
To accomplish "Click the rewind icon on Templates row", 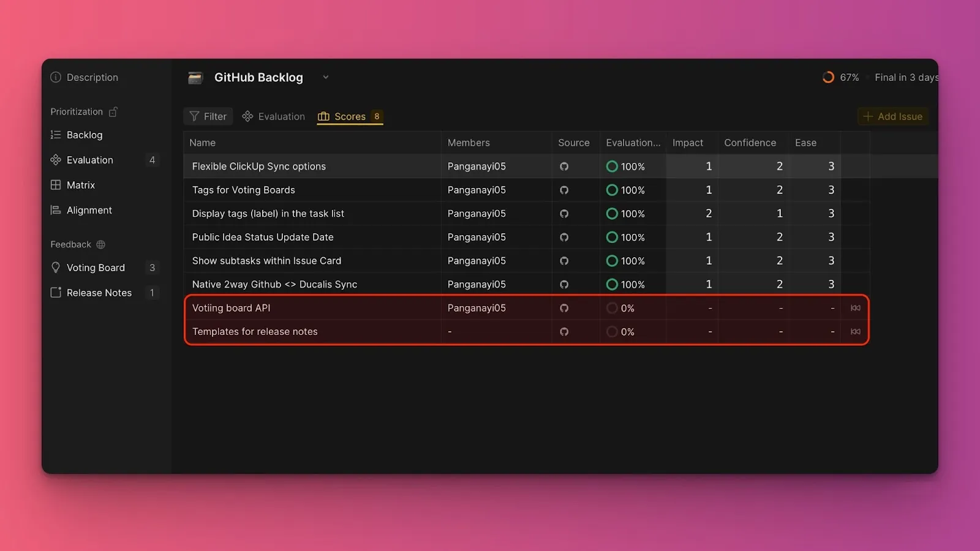I will point(855,332).
